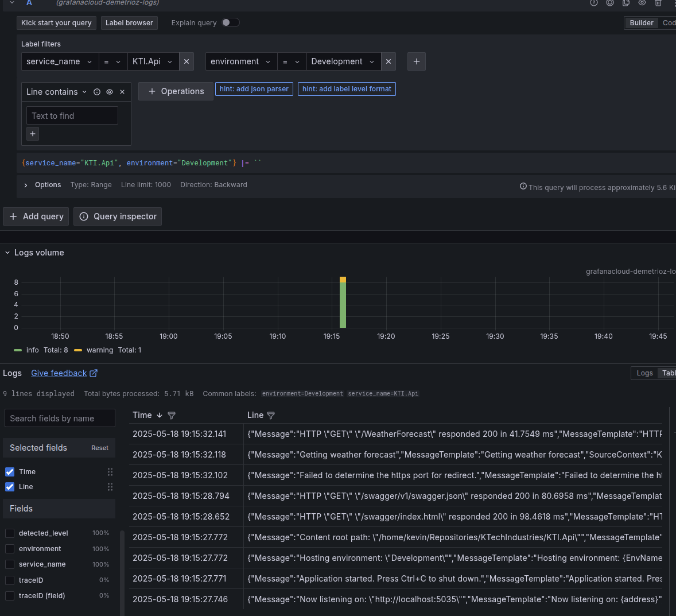Remove the environment label filter
The height and width of the screenshot is (616, 676).
pos(388,61)
